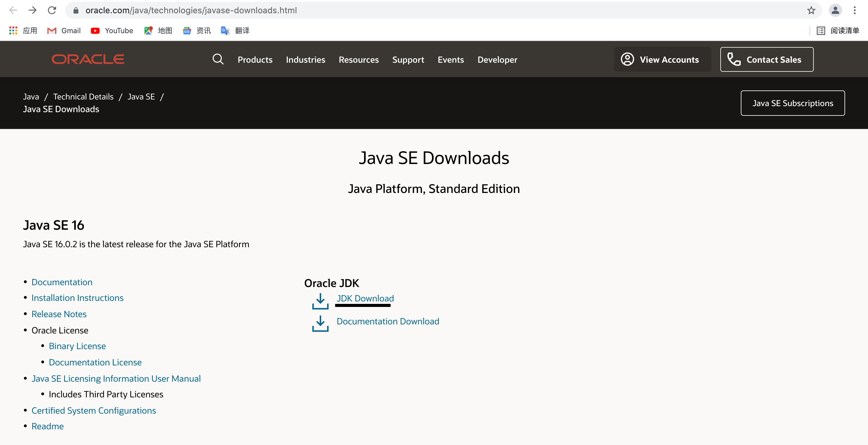This screenshot has width=868, height=445.
Task: Click the Oracle logo
Action: pos(88,59)
